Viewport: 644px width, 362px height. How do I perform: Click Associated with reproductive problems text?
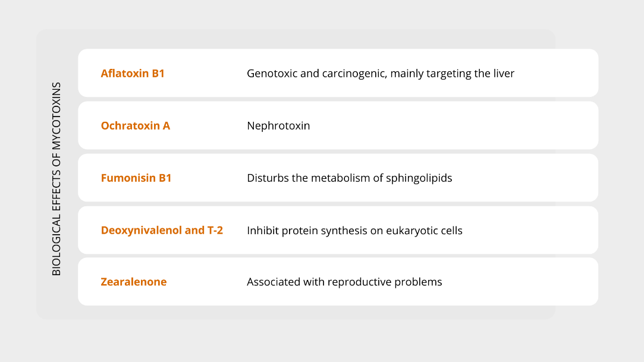(x=344, y=282)
